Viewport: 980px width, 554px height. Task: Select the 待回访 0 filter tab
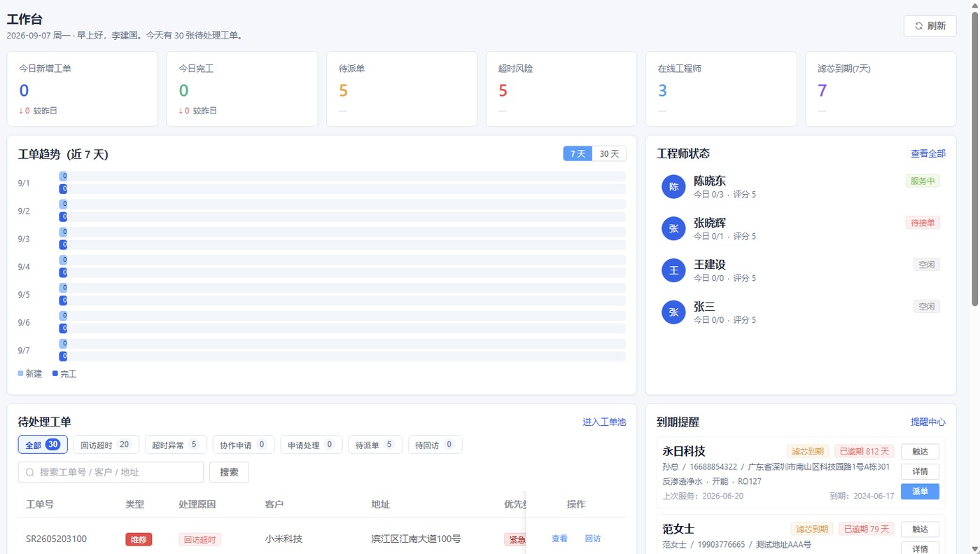[x=435, y=445]
